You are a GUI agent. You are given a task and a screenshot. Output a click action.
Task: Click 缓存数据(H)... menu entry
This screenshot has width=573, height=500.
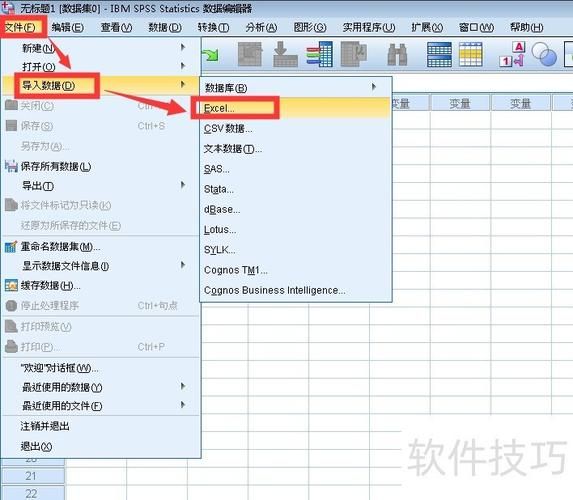(x=101, y=285)
